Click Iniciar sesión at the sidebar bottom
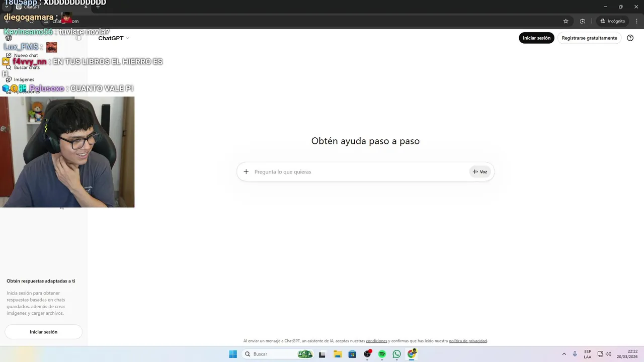The height and width of the screenshot is (362, 644). [43, 332]
